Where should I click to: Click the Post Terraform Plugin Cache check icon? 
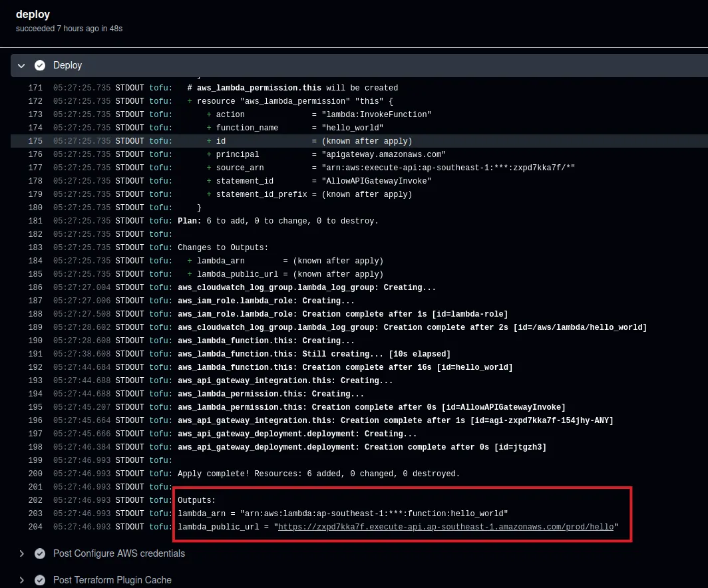tap(40, 580)
